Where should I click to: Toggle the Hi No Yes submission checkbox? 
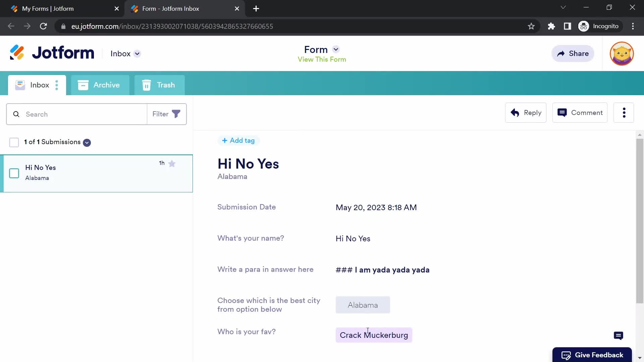tap(14, 173)
